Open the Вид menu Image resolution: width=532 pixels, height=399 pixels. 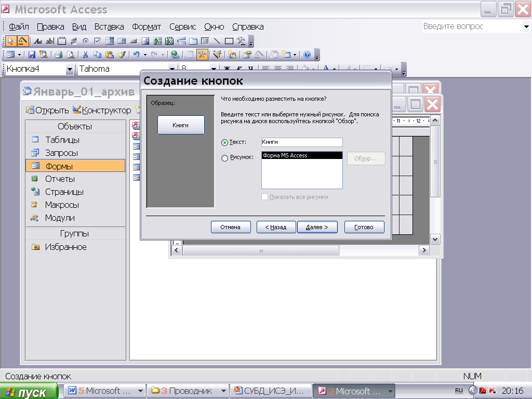[x=79, y=27]
